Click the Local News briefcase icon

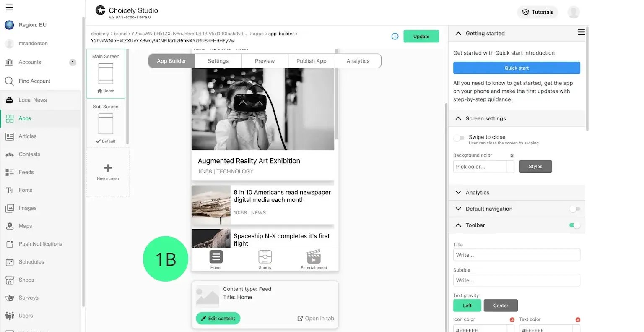[9, 100]
